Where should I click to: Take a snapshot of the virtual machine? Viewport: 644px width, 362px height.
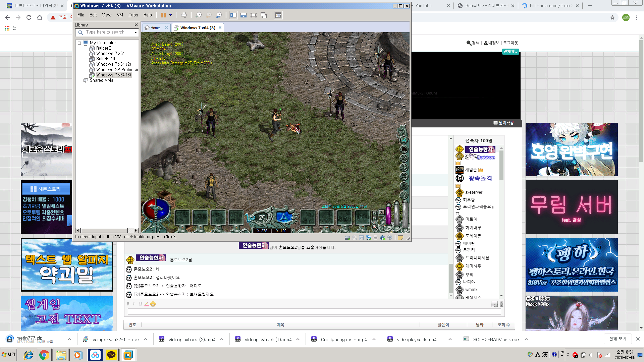tap(199, 15)
